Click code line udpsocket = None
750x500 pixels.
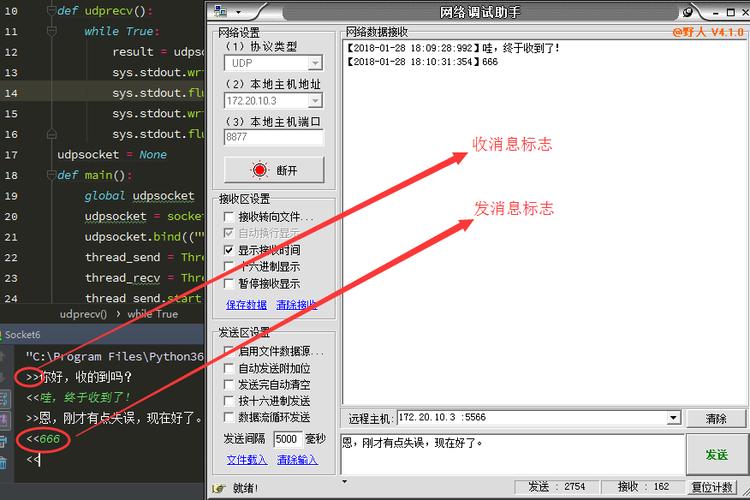112,155
